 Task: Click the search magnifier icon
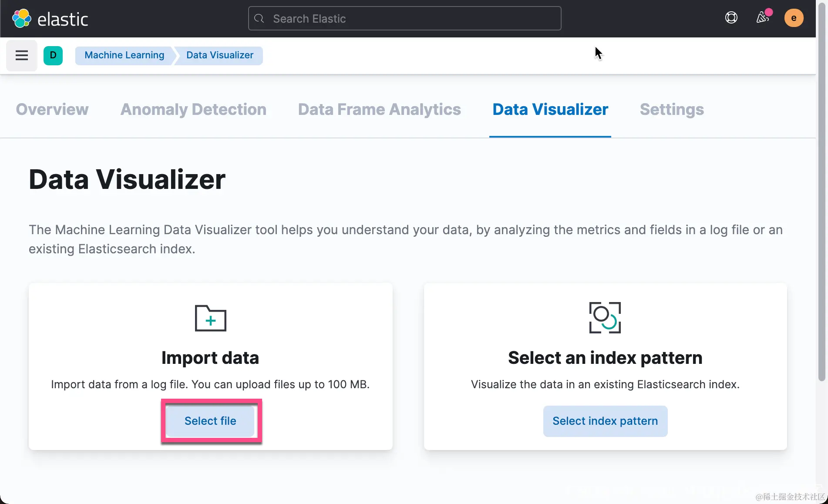[x=259, y=18]
